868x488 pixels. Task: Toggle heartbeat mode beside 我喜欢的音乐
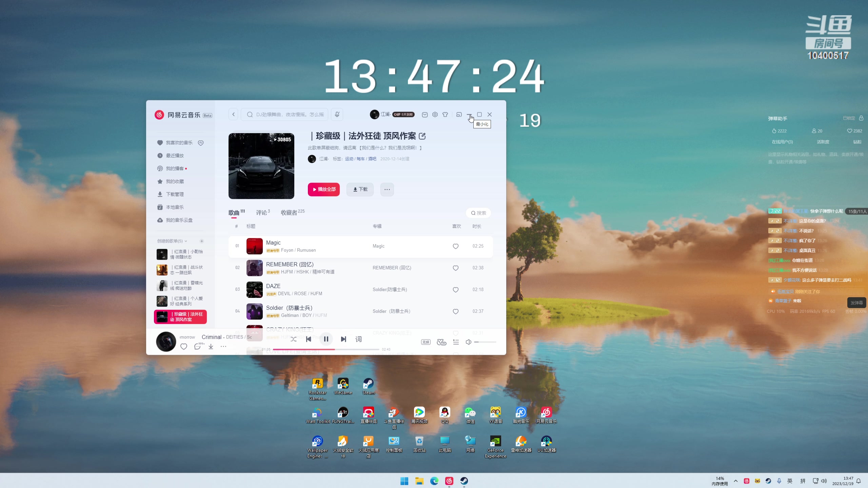(x=201, y=143)
